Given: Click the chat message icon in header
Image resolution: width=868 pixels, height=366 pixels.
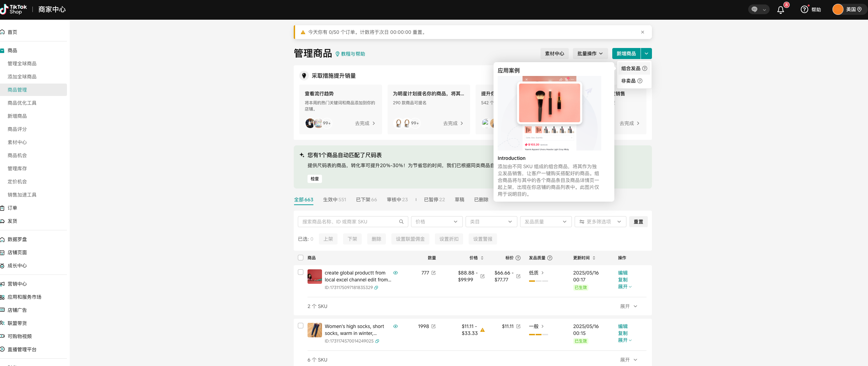Looking at the screenshot, I should point(754,10).
